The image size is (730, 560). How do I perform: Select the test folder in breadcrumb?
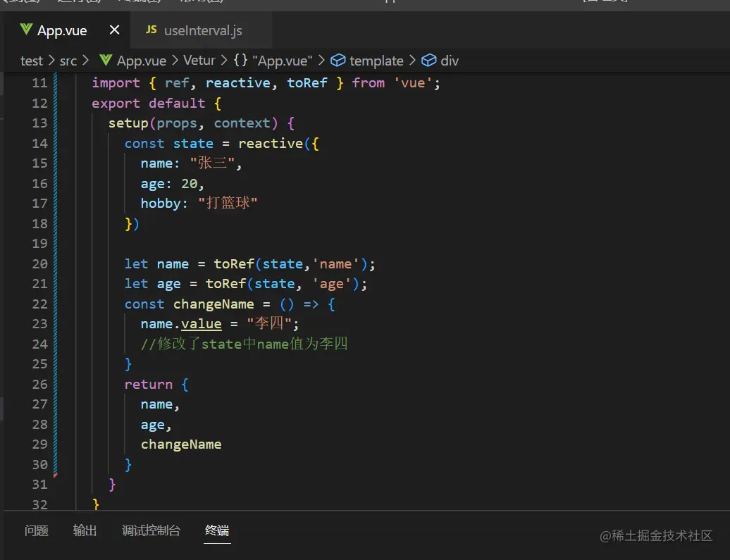pos(32,61)
